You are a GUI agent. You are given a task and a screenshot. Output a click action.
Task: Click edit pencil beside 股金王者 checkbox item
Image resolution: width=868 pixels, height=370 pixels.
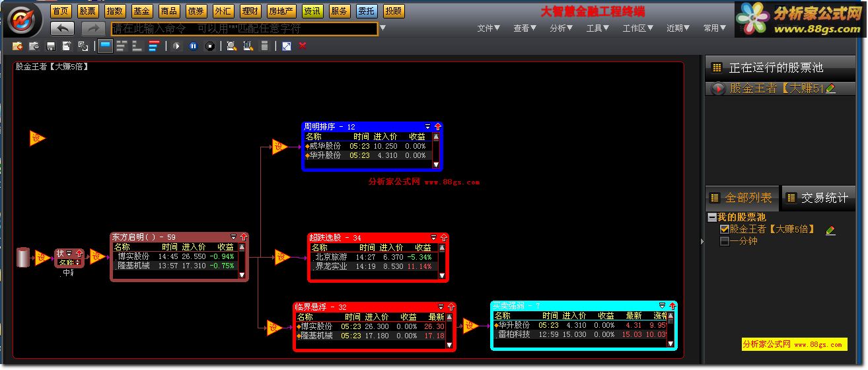pyautogui.click(x=831, y=230)
